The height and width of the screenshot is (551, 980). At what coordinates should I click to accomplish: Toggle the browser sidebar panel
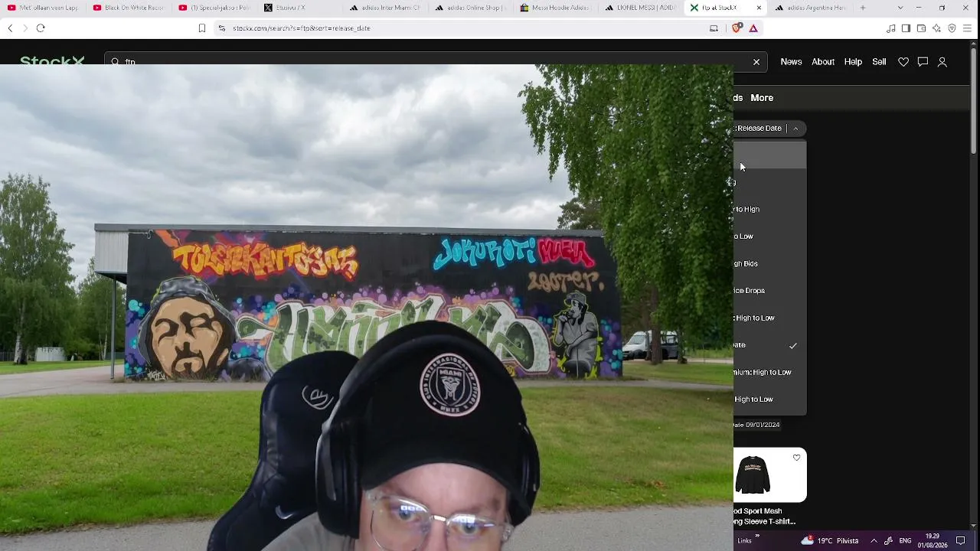(x=906, y=28)
